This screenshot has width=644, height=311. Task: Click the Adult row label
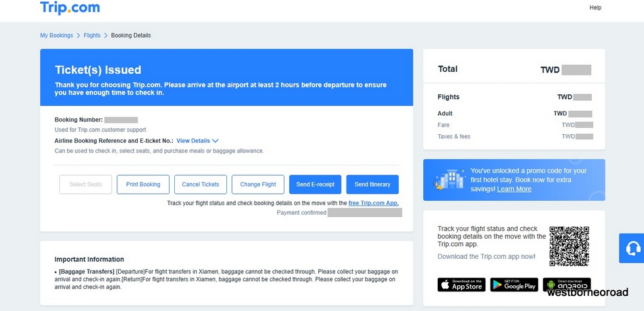click(445, 113)
